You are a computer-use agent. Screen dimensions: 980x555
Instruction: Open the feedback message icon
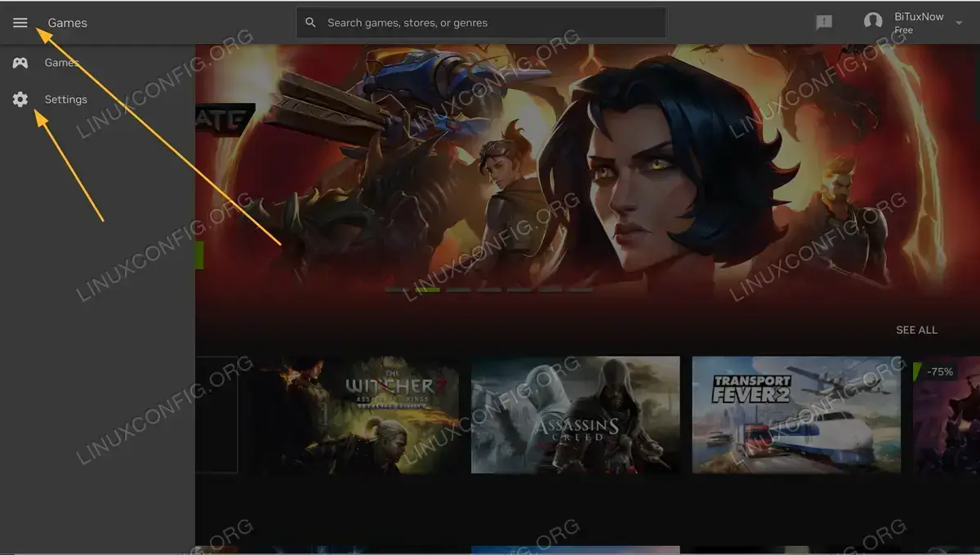[x=824, y=23]
